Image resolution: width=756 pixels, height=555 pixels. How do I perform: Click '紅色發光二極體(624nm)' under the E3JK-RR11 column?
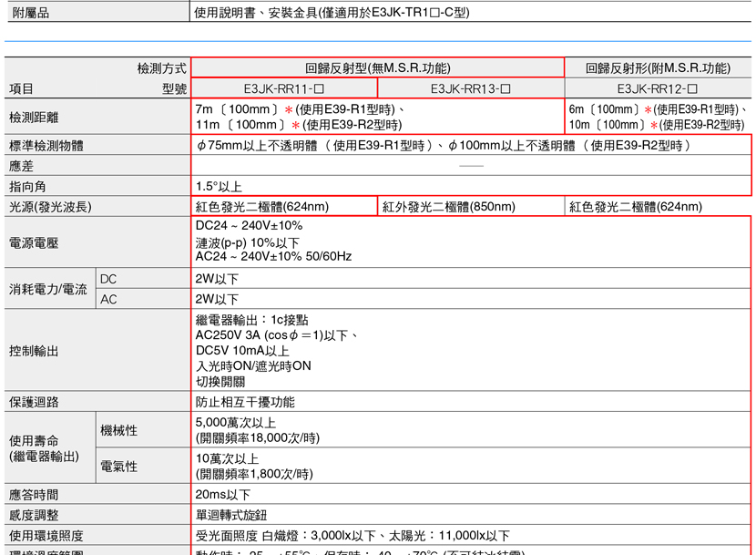[x=262, y=207]
